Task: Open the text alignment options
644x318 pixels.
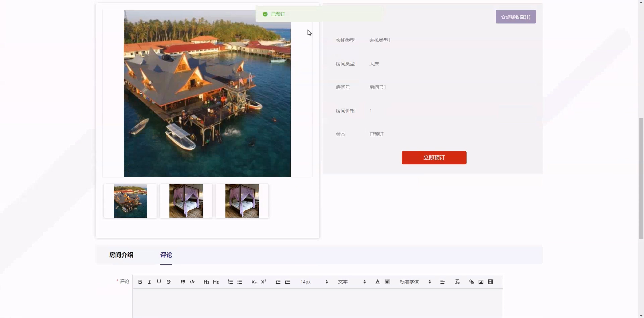Action: (443, 282)
